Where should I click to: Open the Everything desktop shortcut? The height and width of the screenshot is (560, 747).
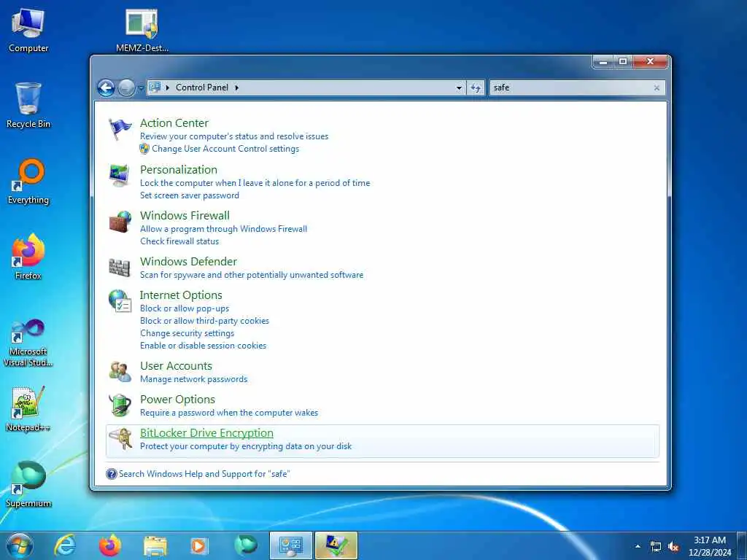[x=28, y=182]
